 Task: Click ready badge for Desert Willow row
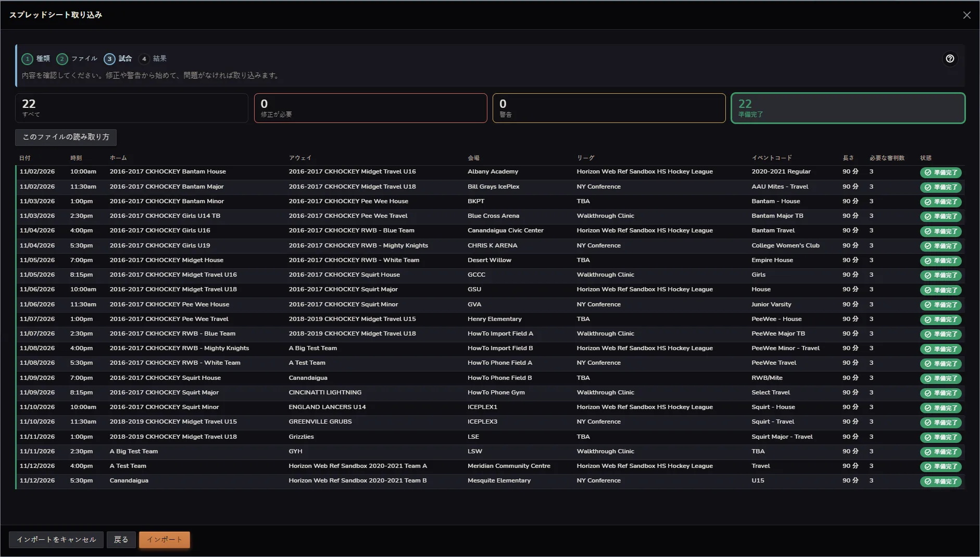pos(940,261)
